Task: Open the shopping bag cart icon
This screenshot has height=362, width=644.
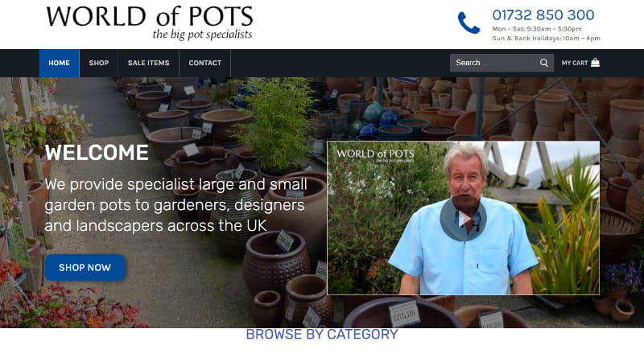Action: pos(595,63)
